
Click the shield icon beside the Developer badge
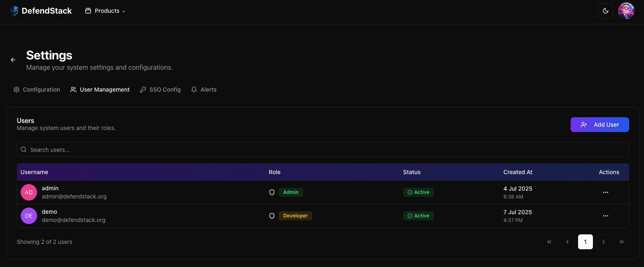point(272,215)
